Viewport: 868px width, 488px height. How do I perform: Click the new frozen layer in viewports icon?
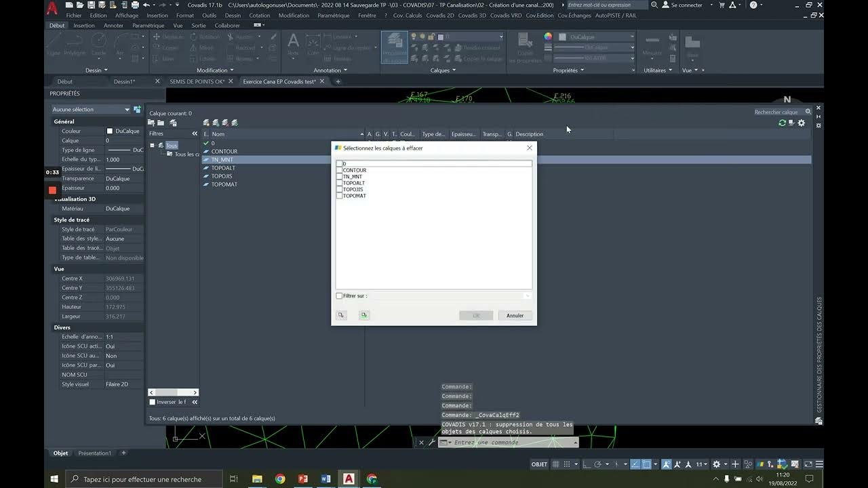point(216,123)
